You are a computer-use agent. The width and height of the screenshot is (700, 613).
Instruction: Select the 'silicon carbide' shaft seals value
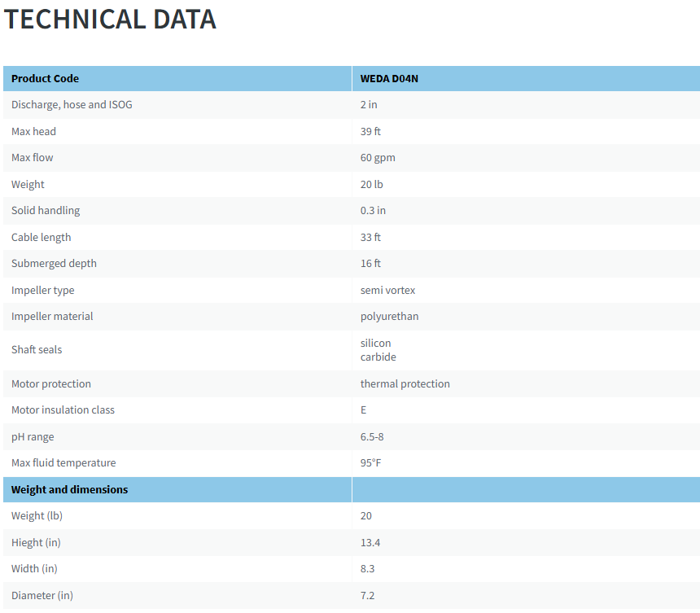(377, 349)
